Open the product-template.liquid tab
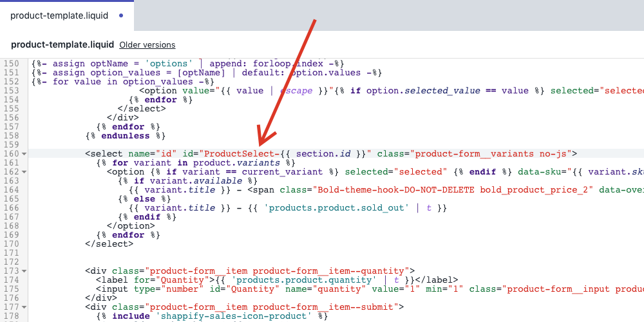Viewport: 644px width, 322px height. 66,16
